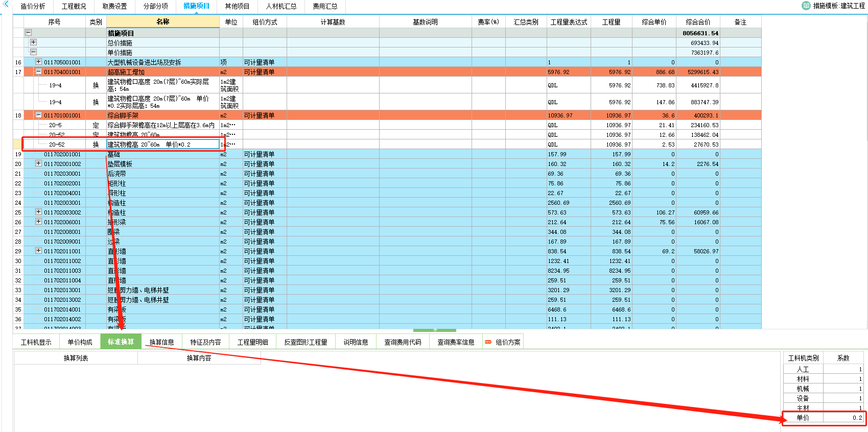The height and width of the screenshot is (432, 868).
Task: Edit the 单价 coefficient cell showing 0.2
Action: coord(843,418)
